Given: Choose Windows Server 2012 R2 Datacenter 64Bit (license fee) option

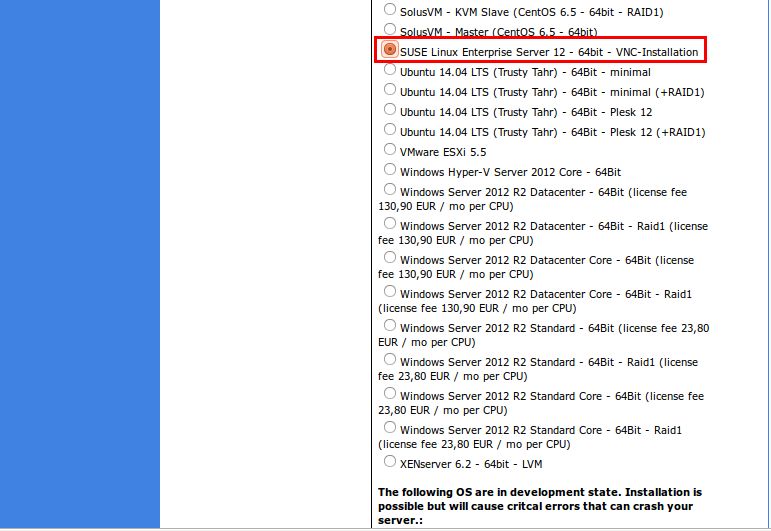Looking at the screenshot, I should [389, 189].
